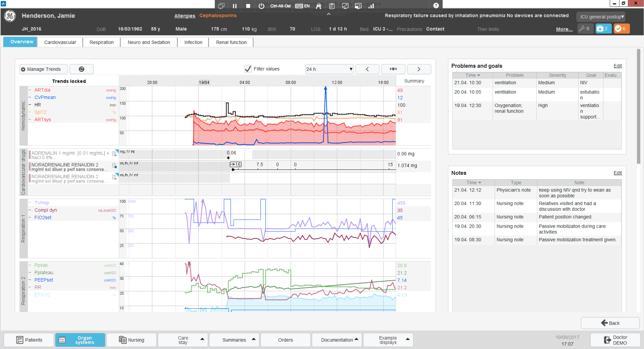Image resolution: width=644 pixels, height=349 pixels.
Task: Open the 24 h time range dropdown
Action: [x=329, y=69]
